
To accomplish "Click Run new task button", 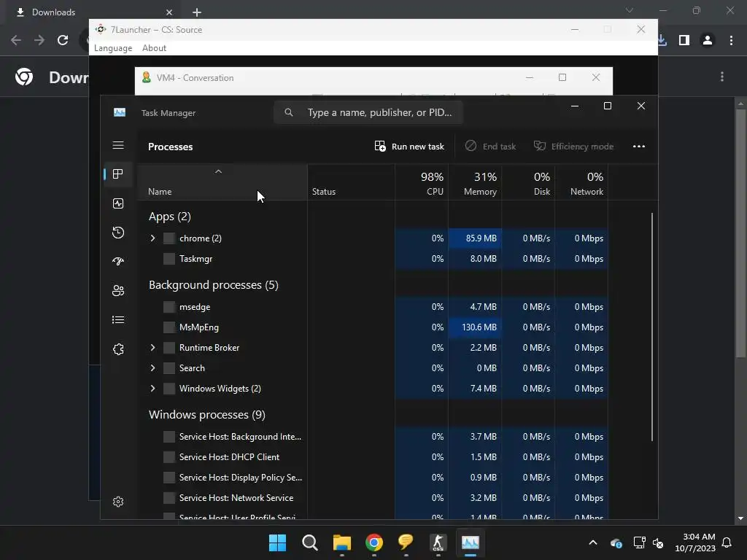I will (409, 146).
